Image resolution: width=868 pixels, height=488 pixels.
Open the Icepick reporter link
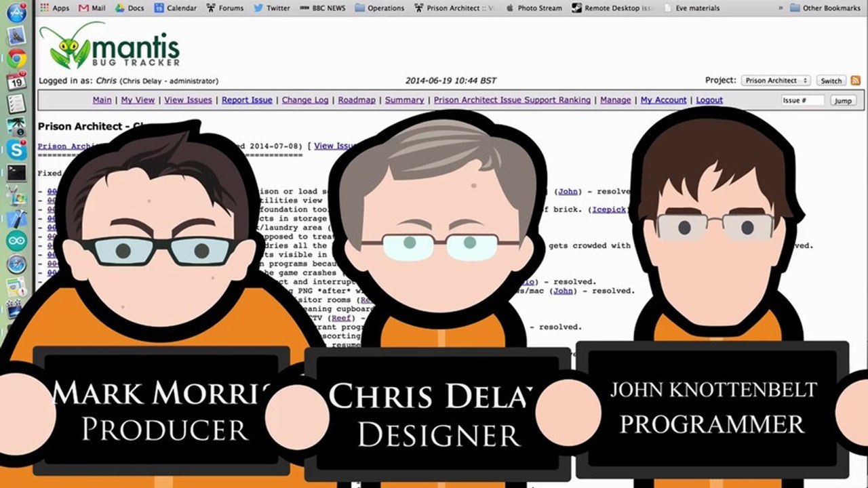point(609,209)
